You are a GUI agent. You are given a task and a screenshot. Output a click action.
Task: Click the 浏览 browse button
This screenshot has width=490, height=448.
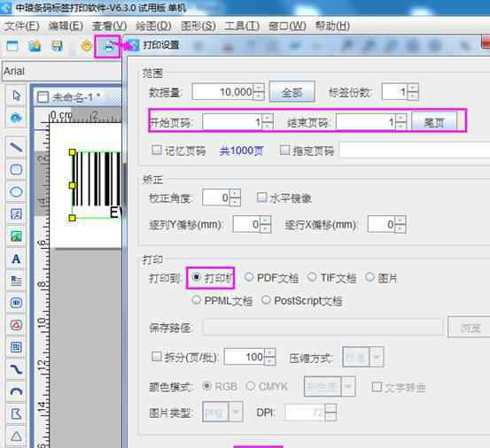471,328
